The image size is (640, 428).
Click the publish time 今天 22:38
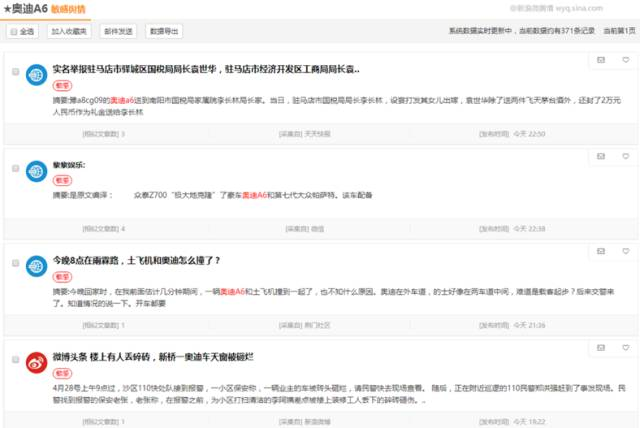point(529,228)
